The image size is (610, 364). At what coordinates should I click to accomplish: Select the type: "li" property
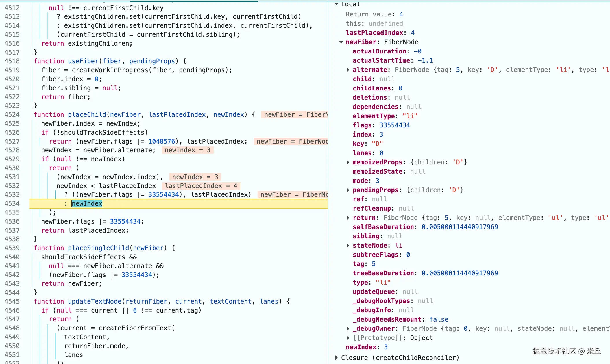pos(372,283)
